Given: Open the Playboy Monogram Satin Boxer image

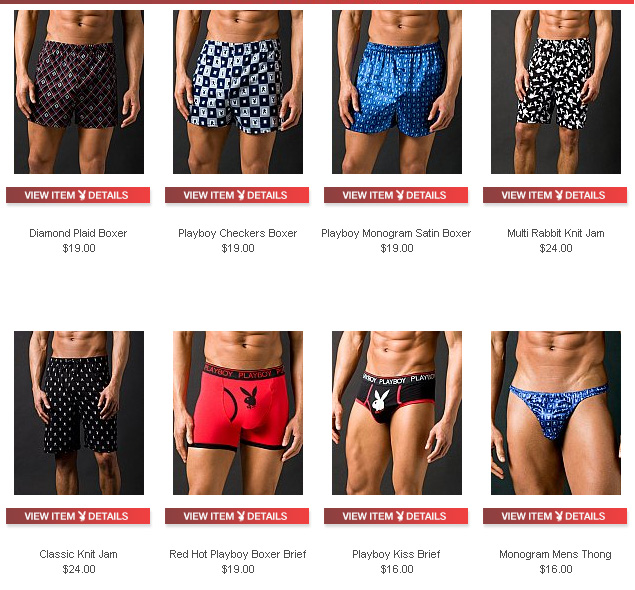Looking at the screenshot, I should [397, 92].
